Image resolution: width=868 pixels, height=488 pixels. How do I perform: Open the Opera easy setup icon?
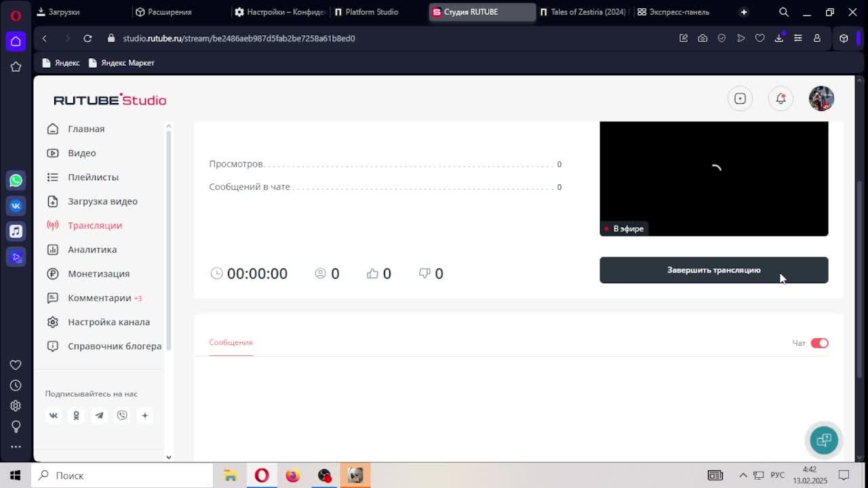pyautogui.click(x=797, y=39)
